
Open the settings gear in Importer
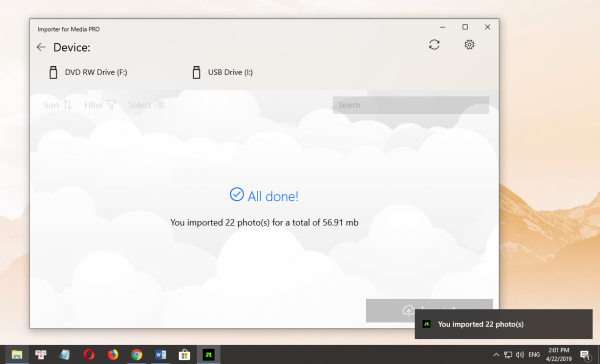coord(469,45)
